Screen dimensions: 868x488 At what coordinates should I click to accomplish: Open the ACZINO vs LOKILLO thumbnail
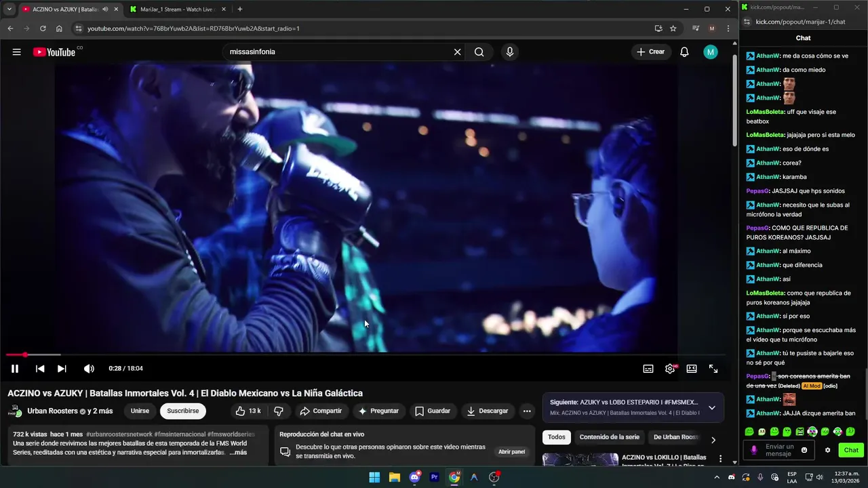point(580,460)
